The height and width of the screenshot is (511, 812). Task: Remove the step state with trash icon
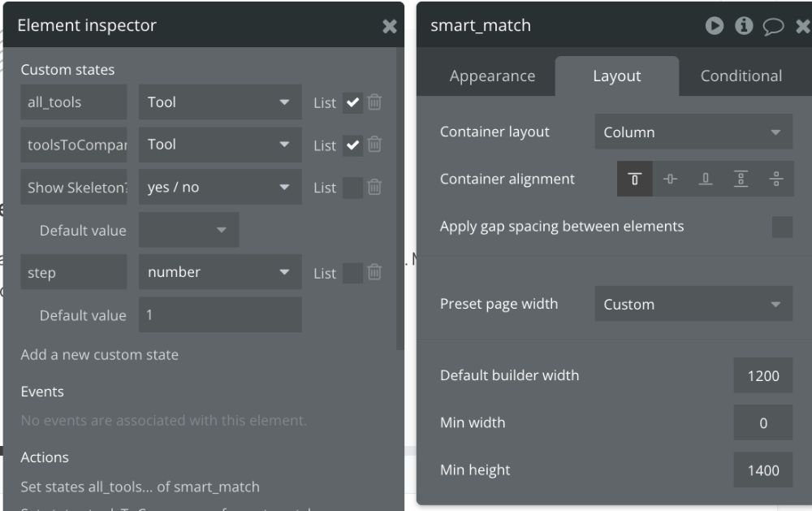(x=374, y=272)
